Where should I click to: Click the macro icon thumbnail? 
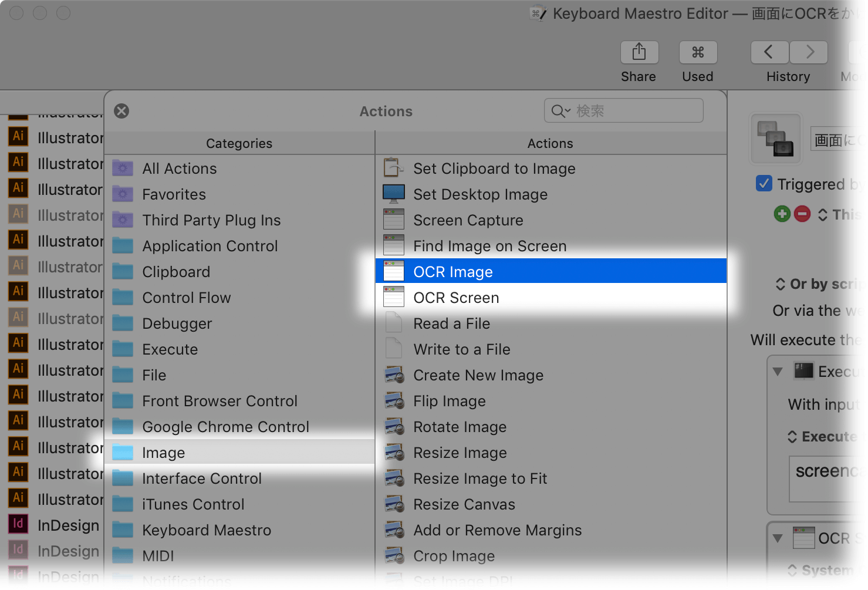[776, 139]
